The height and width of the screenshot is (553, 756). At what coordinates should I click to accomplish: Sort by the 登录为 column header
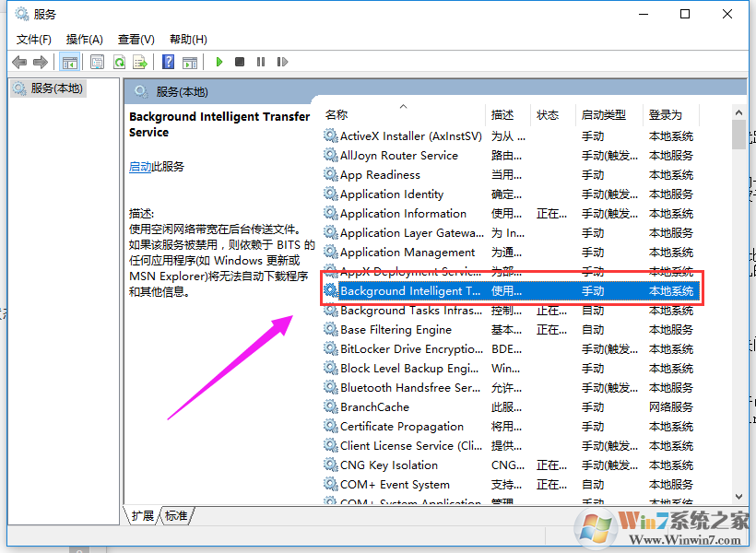point(671,114)
